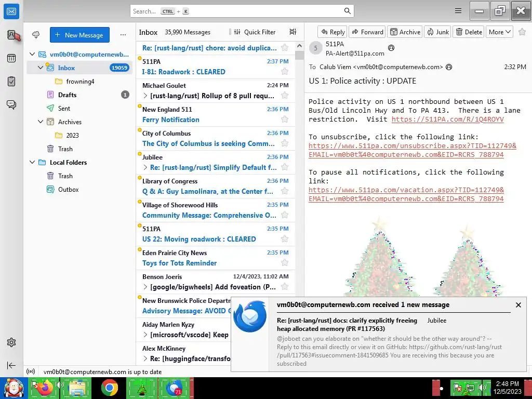Delete the open message
Image resolution: width=532 pixels, height=399 pixels.
469,32
